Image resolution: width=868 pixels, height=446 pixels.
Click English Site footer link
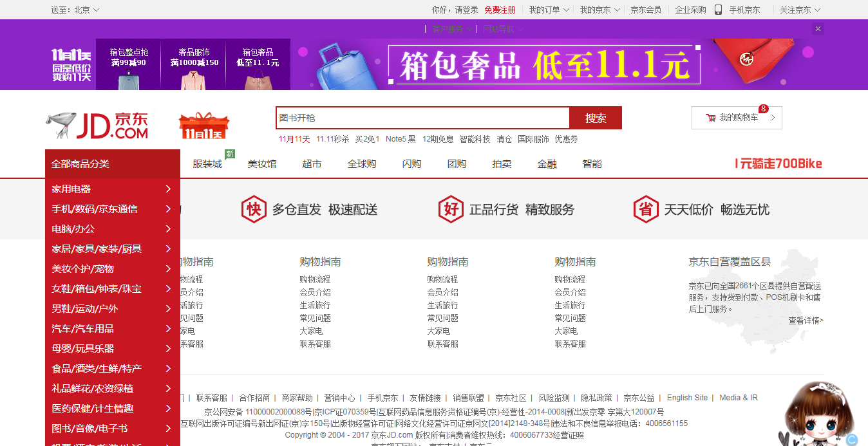[687, 398]
